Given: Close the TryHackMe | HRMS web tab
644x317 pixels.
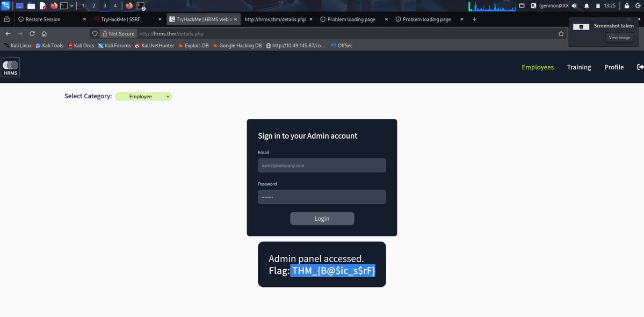Looking at the screenshot, I should click(x=235, y=19).
